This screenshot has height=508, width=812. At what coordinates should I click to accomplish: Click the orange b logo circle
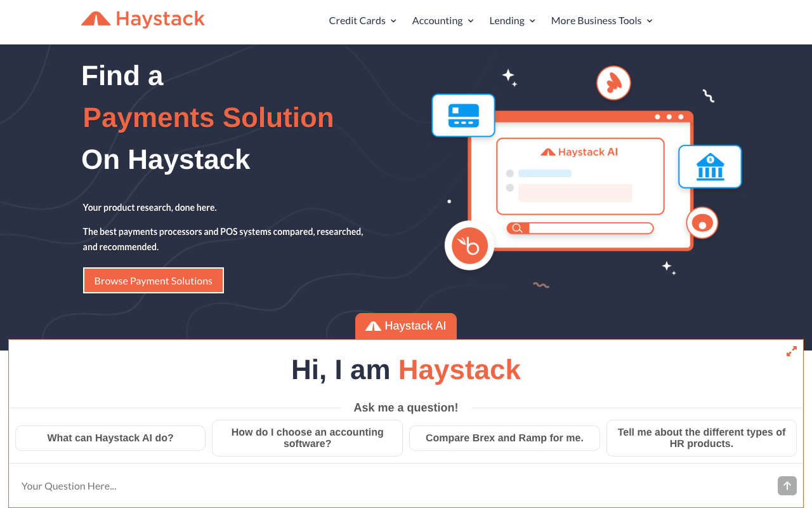(469, 246)
